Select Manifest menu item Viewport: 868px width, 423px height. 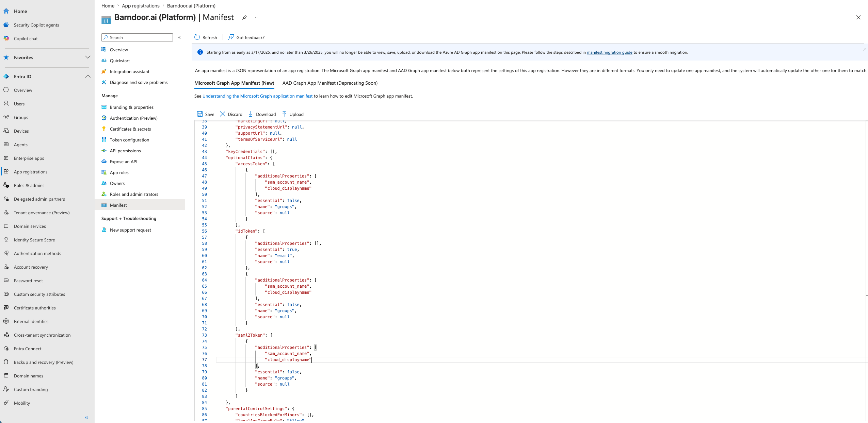point(140,205)
